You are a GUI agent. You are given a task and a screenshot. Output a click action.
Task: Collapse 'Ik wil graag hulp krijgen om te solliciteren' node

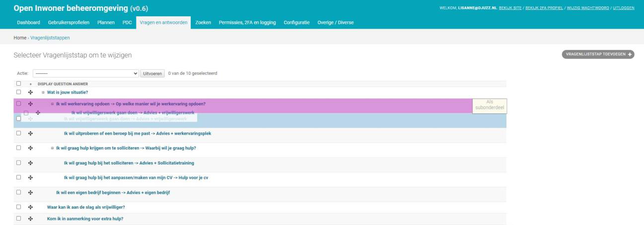pyautogui.click(x=53, y=148)
